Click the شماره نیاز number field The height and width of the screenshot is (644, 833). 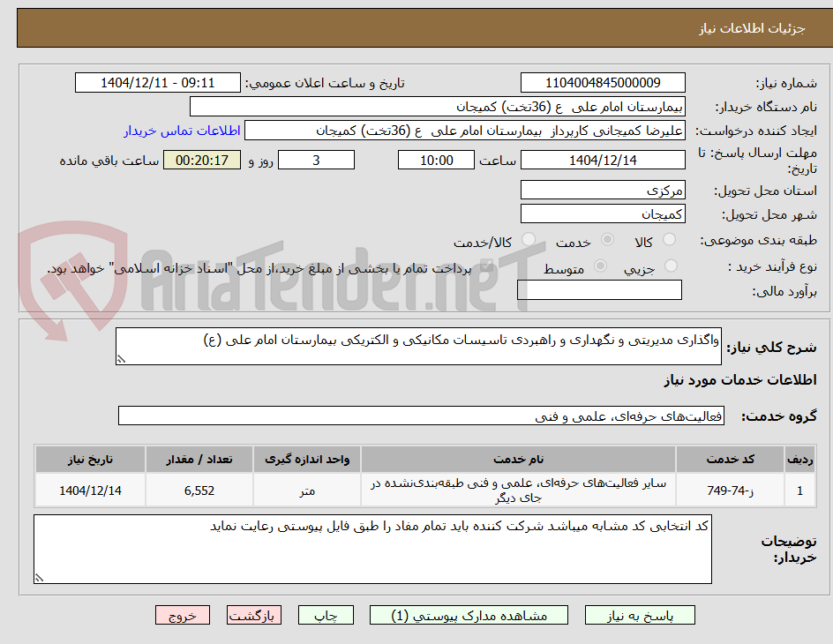tap(603, 83)
